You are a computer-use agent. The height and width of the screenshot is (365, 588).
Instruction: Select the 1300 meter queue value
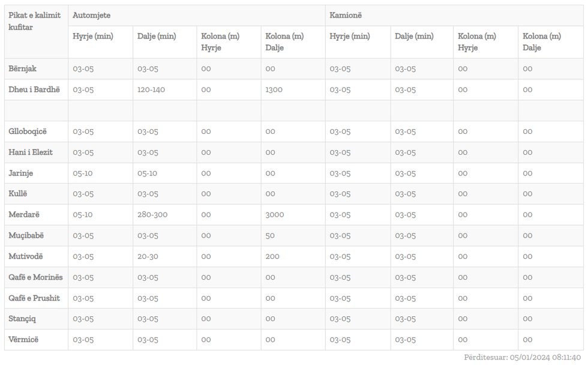coord(274,90)
